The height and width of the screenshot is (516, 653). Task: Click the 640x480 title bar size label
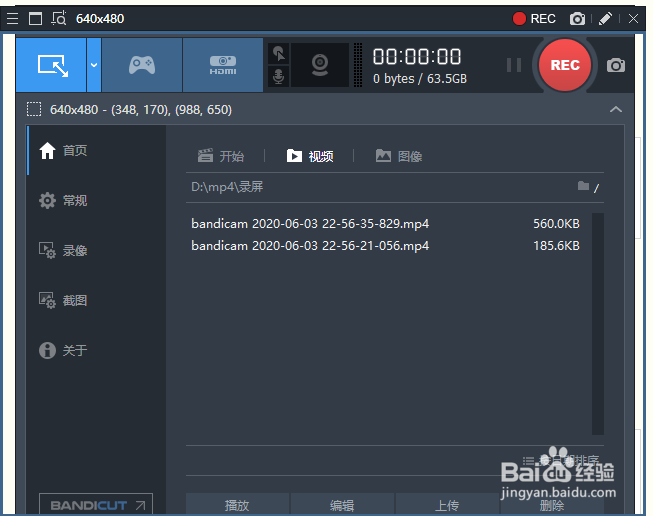(100, 19)
